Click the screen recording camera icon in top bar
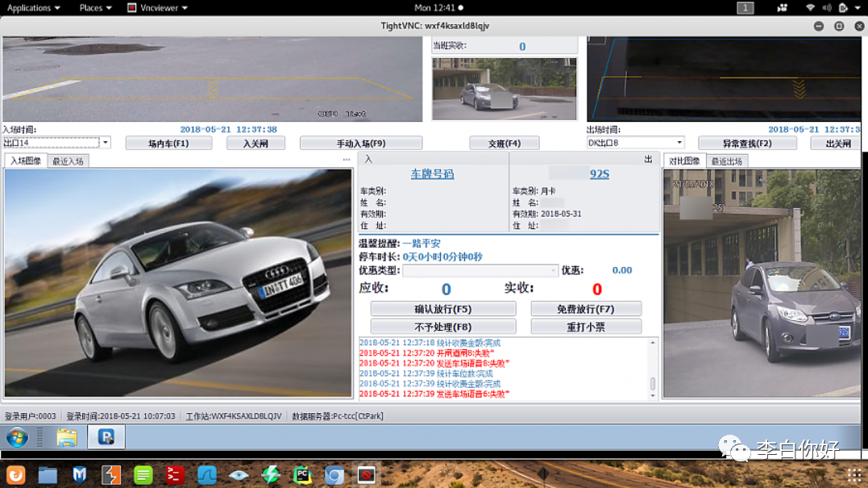The width and height of the screenshot is (868, 488). tap(783, 8)
